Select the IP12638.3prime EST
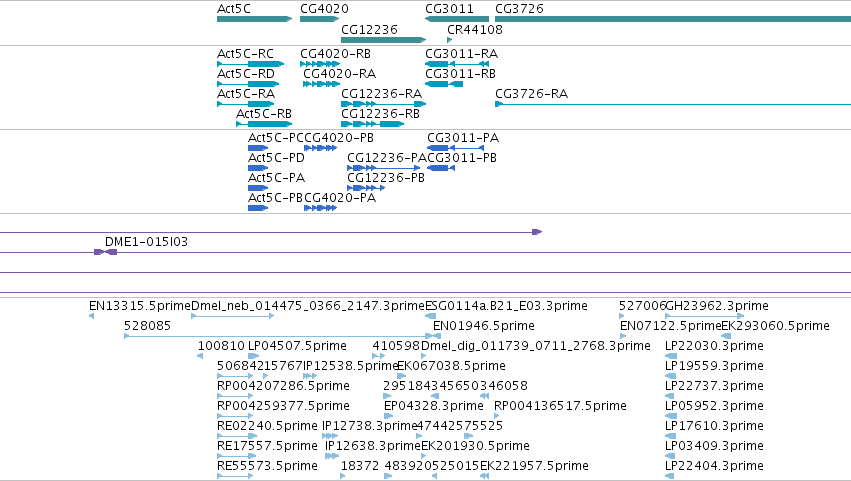 click(x=332, y=457)
